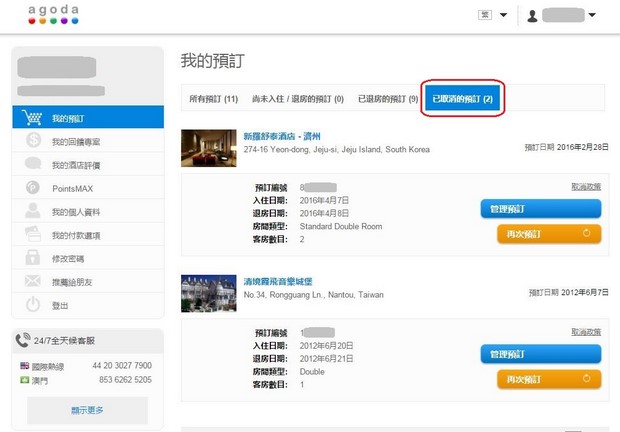Click the agoda logo
Image resolution: width=620 pixels, height=432 pixels.
[53, 15]
